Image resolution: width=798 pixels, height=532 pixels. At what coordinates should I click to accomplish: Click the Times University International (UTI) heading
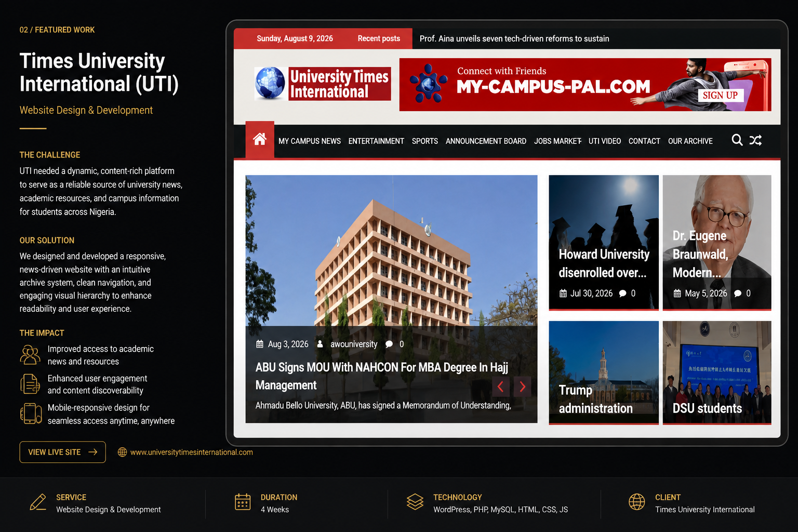click(x=99, y=72)
